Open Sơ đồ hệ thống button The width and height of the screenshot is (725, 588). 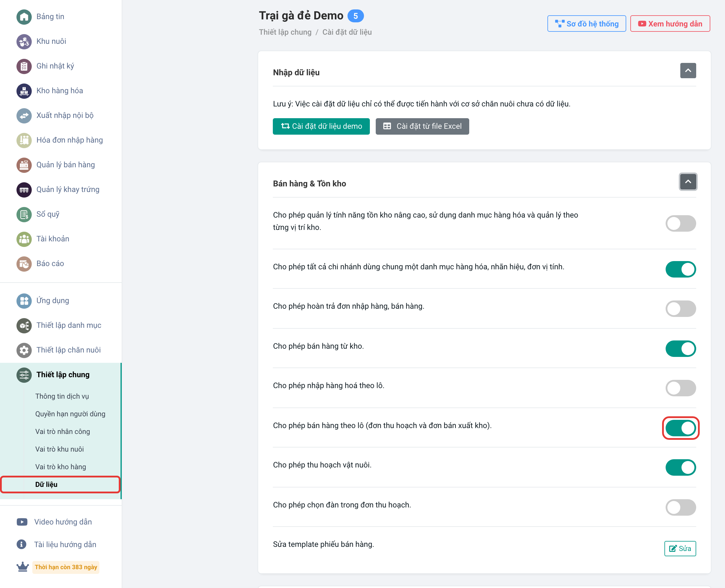(x=587, y=24)
